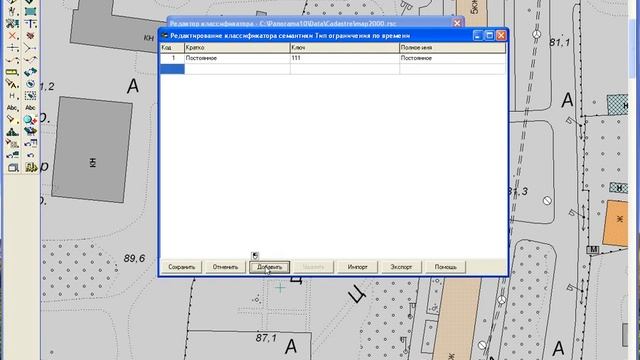640x360 pixels.
Task: Select Постоянное in the Полное имя column
Action: click(x=452, y=58)
